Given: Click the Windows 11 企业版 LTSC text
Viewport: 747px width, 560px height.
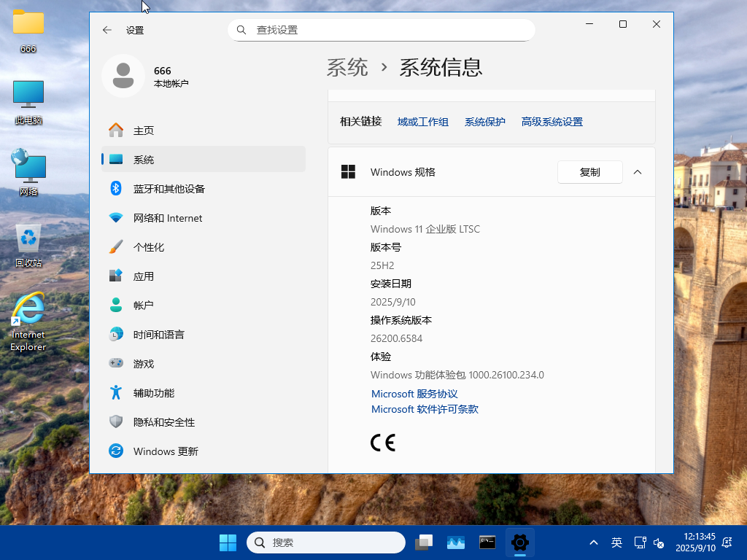Looking at the screenshot, I should point(425,229).
